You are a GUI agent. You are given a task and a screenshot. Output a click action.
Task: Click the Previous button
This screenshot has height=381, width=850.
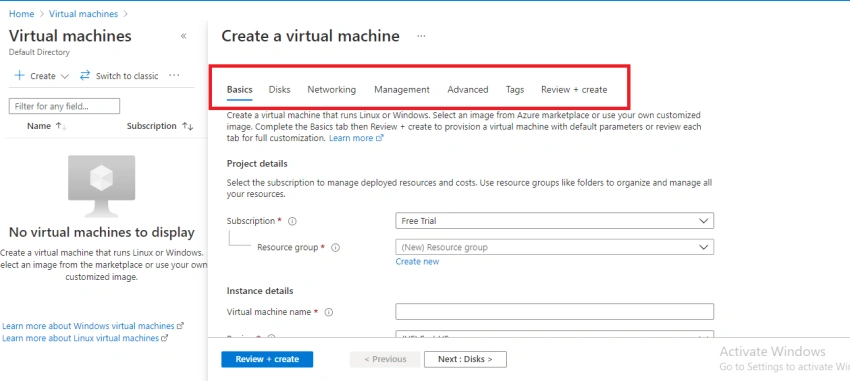coord(385,359)
